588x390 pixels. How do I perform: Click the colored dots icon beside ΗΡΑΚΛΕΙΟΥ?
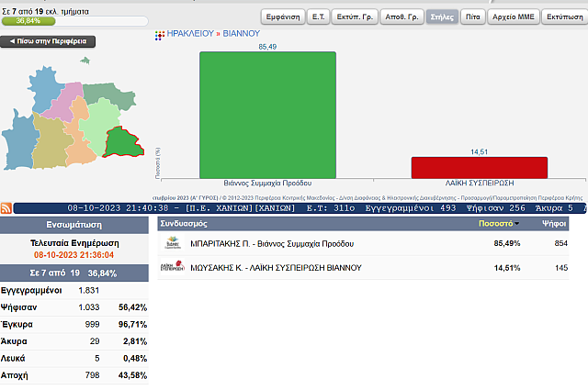pos(160,34)
